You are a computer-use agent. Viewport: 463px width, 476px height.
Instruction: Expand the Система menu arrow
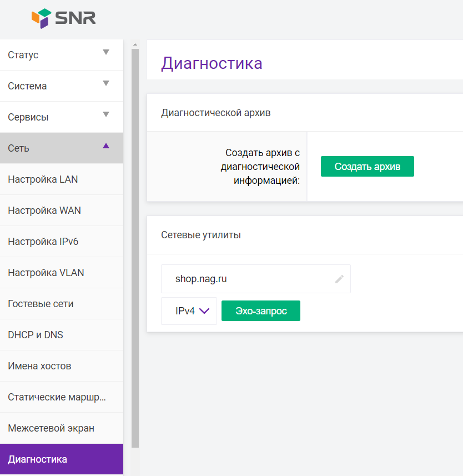106,83
